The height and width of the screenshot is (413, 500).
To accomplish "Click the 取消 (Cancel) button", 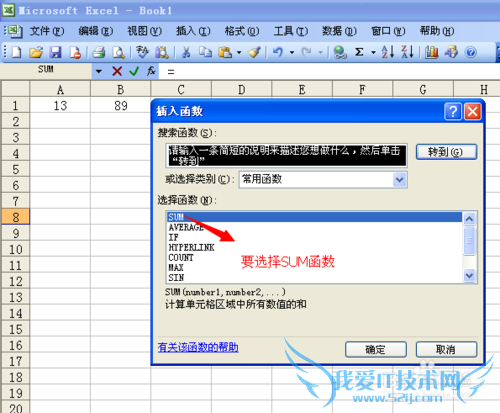I will coord(446,350).
